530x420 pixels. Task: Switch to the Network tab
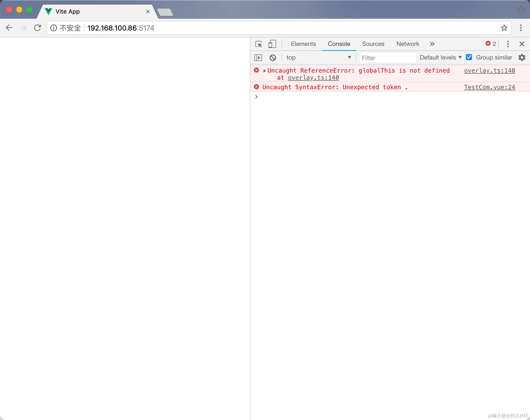point(408,44)
